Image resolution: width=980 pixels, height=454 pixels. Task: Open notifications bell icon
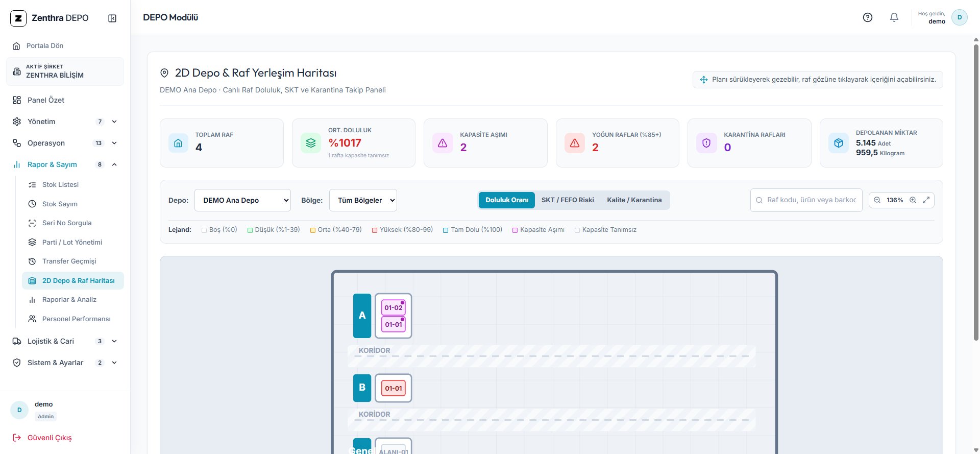[894, 17]
